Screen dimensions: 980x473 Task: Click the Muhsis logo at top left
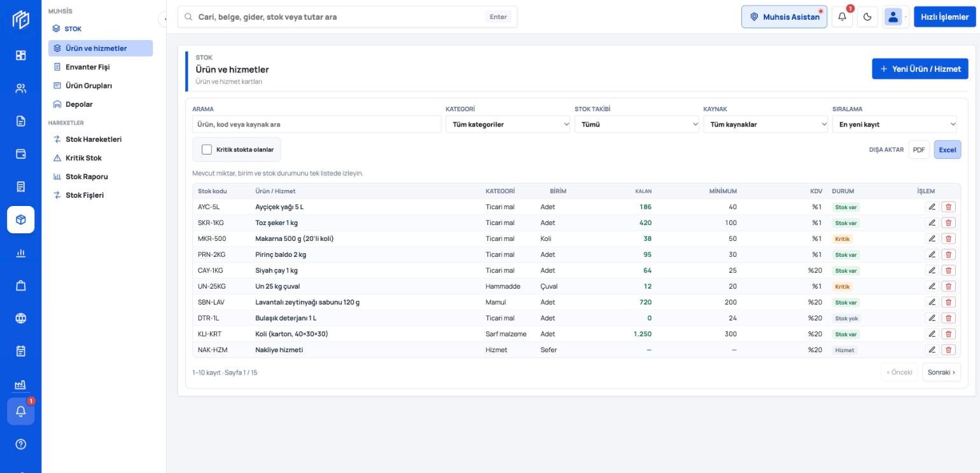coord(20,20)
